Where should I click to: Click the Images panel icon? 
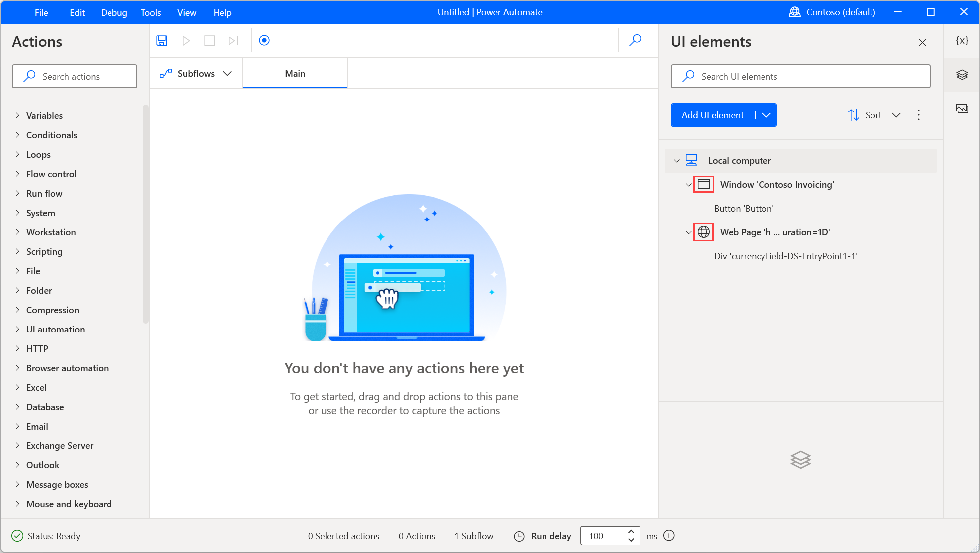pos(963,107)
